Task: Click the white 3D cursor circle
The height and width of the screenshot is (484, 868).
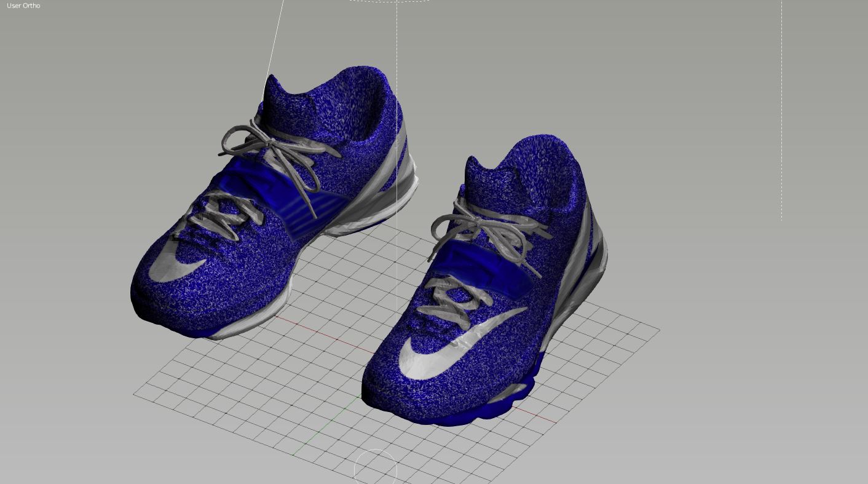Action: click(376, 470)
